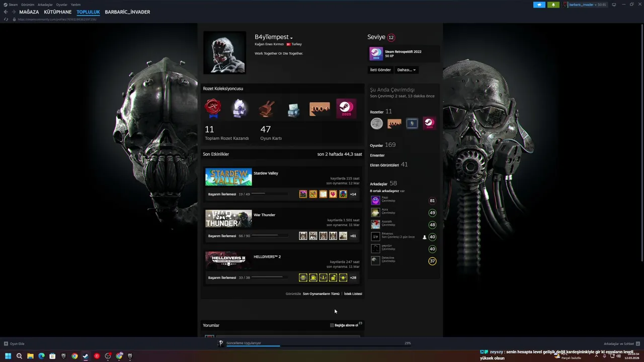644x362 pixels.
Task: Click the Seviye 12 level badge
Action: point(391,37)
